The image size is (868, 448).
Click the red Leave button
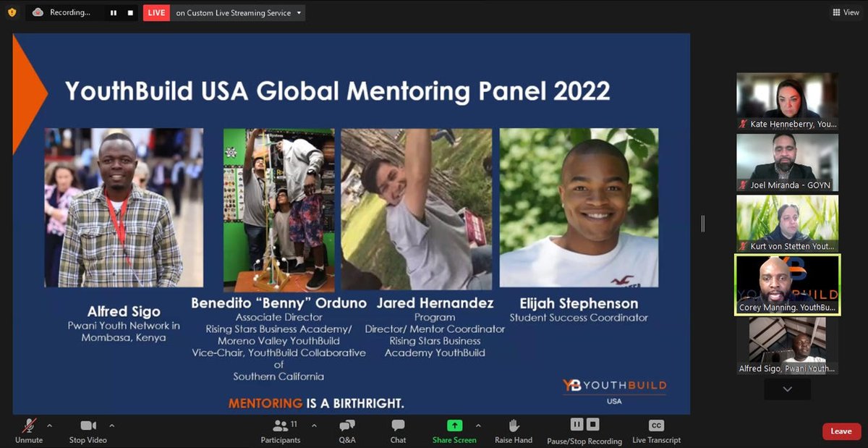pos(841,431)
